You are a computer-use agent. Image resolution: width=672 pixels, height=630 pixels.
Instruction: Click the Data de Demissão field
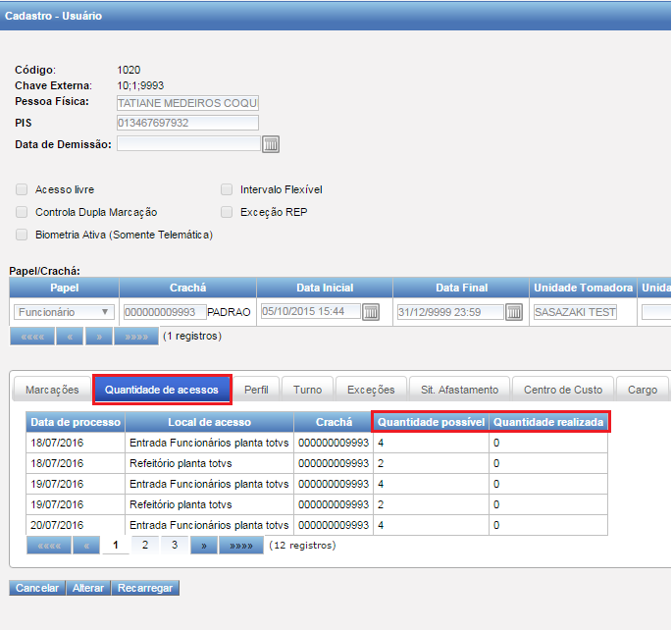coord(188,143)
